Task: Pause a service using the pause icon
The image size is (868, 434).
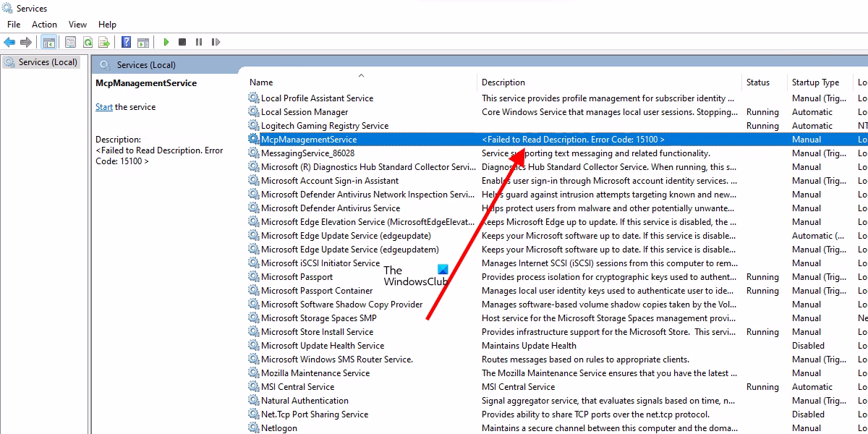Action: pyautogui.click(x=200, y=41)
